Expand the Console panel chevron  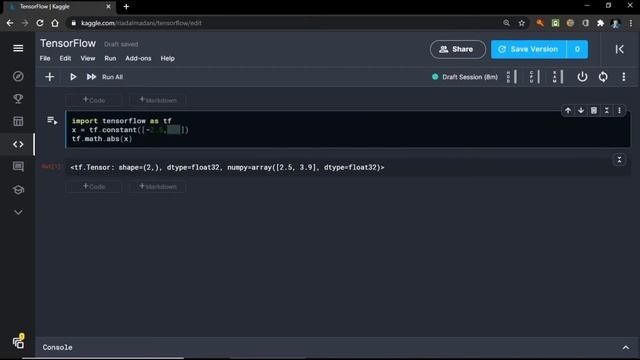click(x=626, y=347)
